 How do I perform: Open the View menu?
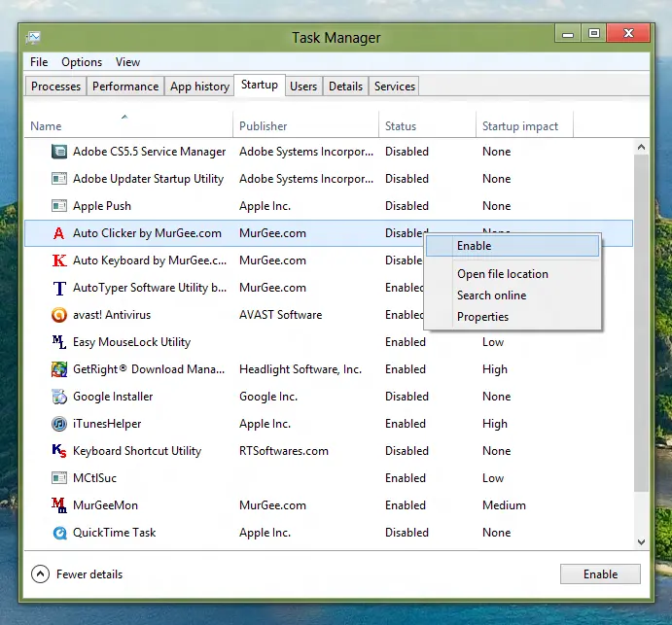(x=127, y=62)
